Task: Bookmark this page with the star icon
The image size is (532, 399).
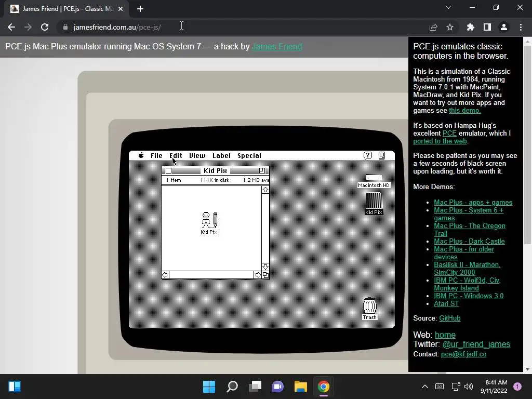Action: (450, 27)
